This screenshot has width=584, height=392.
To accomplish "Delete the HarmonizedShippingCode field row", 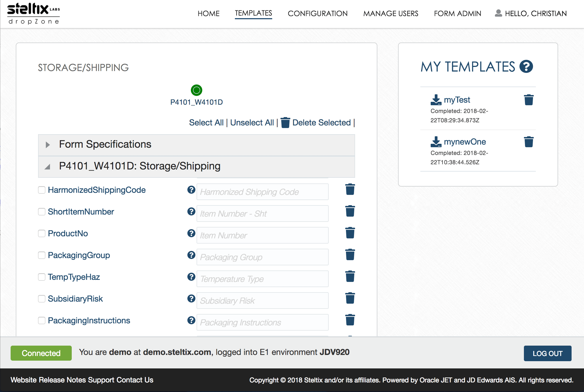I will pos(350,190).
